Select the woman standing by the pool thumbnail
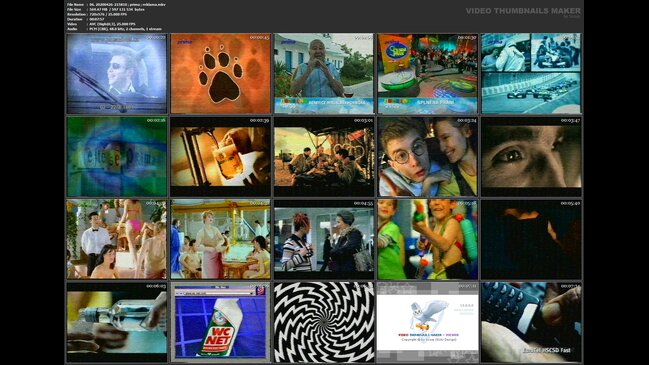649x365 pixels. 221,239
